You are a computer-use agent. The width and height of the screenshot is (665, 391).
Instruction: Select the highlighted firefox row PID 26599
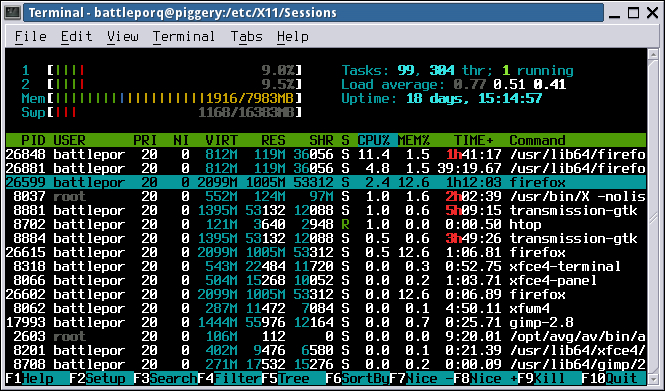coord(326,182)
